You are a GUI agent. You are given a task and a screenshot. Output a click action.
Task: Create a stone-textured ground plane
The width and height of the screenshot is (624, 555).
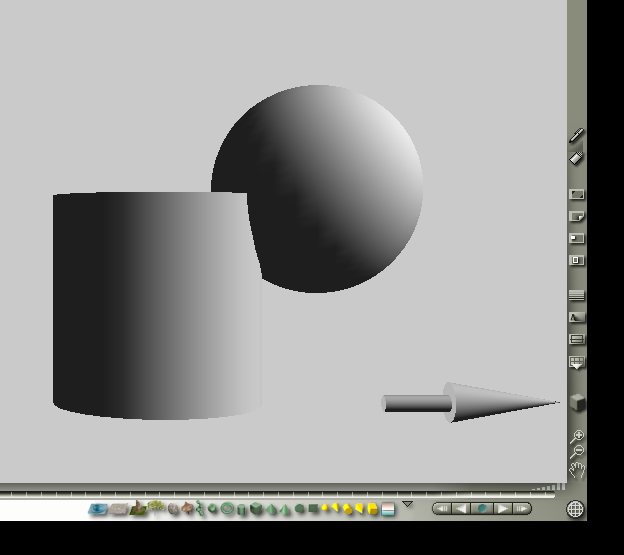(118, 509)
